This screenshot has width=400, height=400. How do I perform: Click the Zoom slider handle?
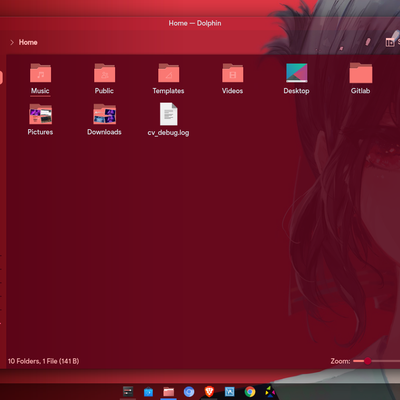pyautogui.click(x=368, y=361)
